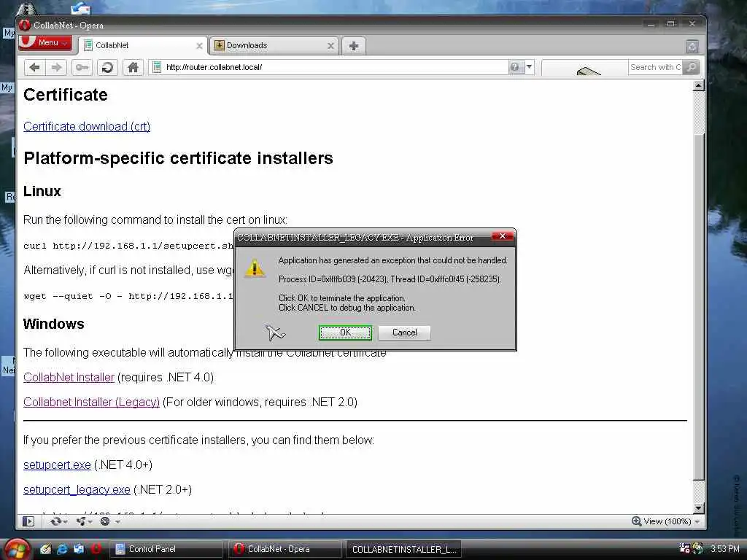Open setupcert.exe link
The image size is (747, 560).
click(x=57, y=464)
